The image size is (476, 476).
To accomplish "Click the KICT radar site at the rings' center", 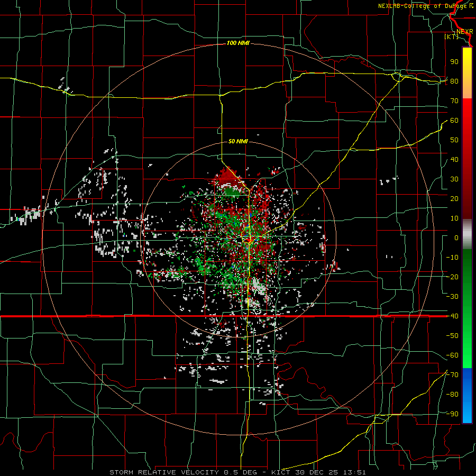I will 239,239.
